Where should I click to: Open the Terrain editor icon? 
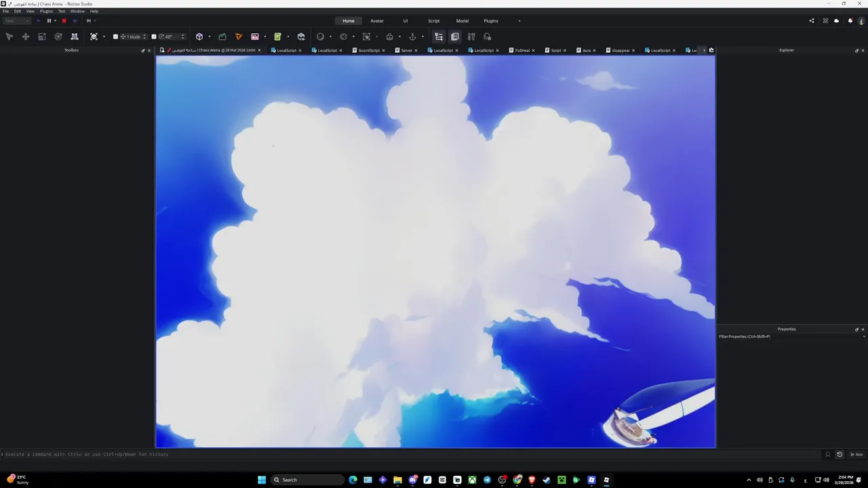tap(222, 37)
